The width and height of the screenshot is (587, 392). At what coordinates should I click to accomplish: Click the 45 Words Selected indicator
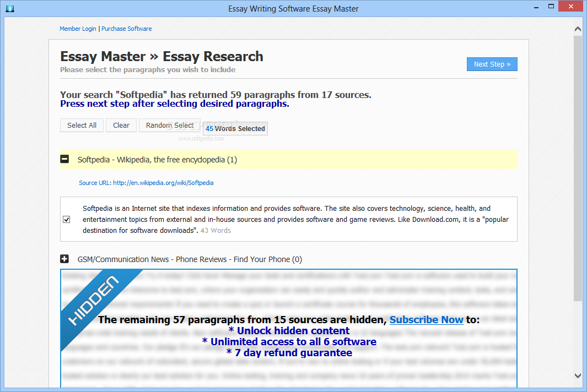pyautogui.click(x=235, y=129)
